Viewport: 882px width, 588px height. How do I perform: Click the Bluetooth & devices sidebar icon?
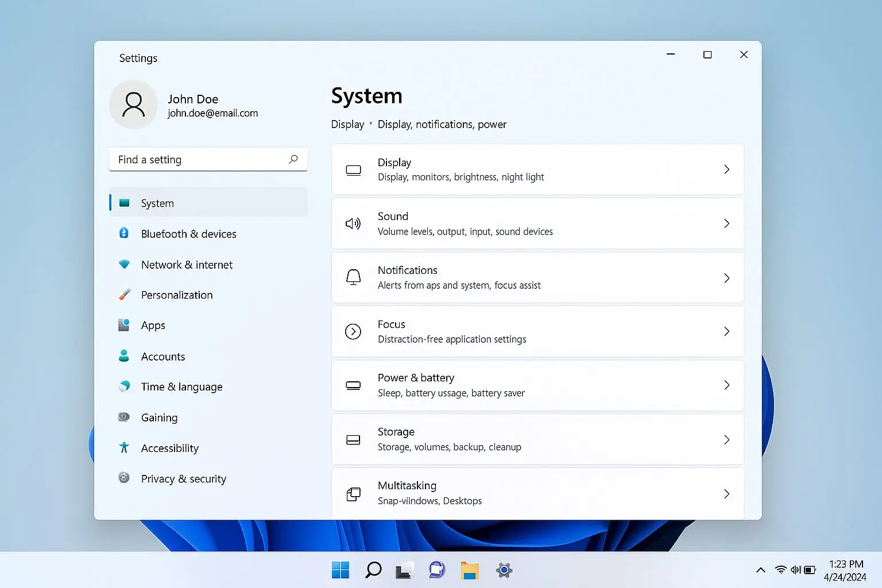coord(123,233)
